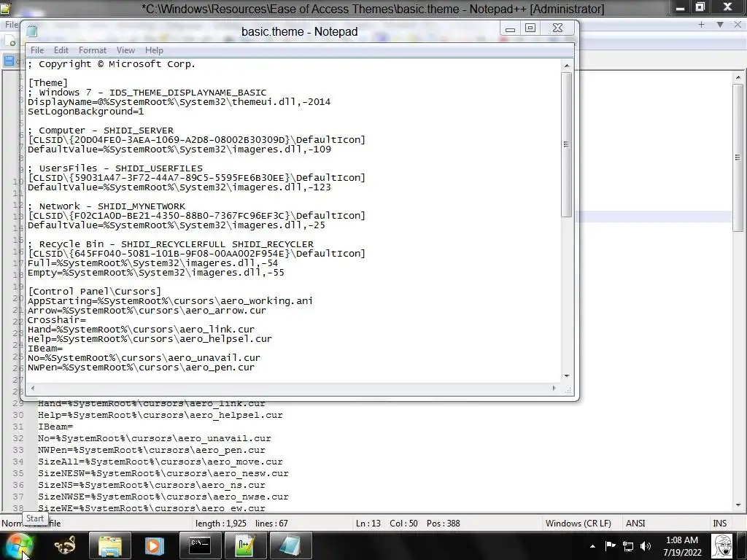Click 'Full=%SystemRoot%' imageres.dll,-54 line
747x560 pixels.
click(x=153, y=262)
